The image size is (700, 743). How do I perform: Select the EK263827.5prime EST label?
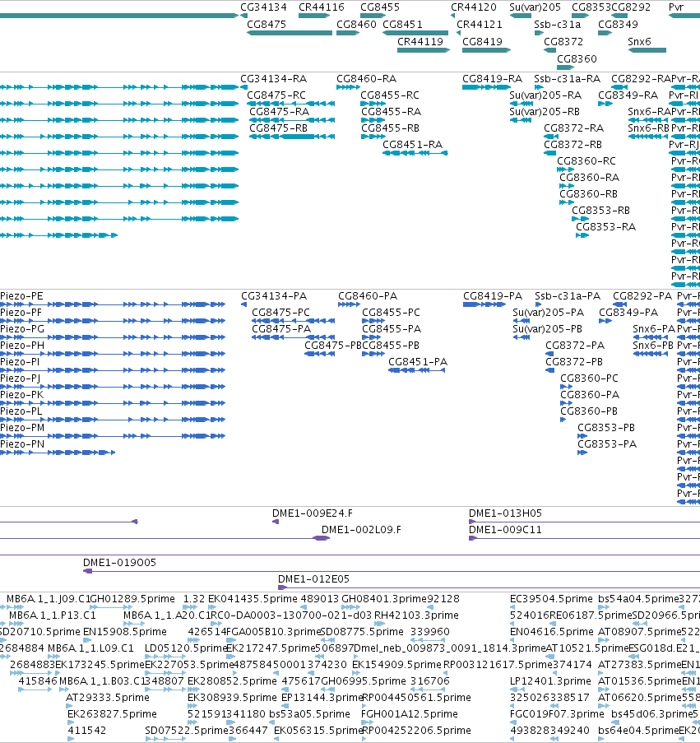click(112, 714)
